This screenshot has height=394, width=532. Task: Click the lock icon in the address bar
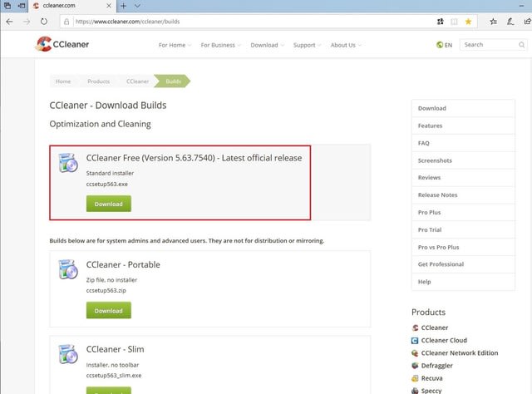point(66,22)
